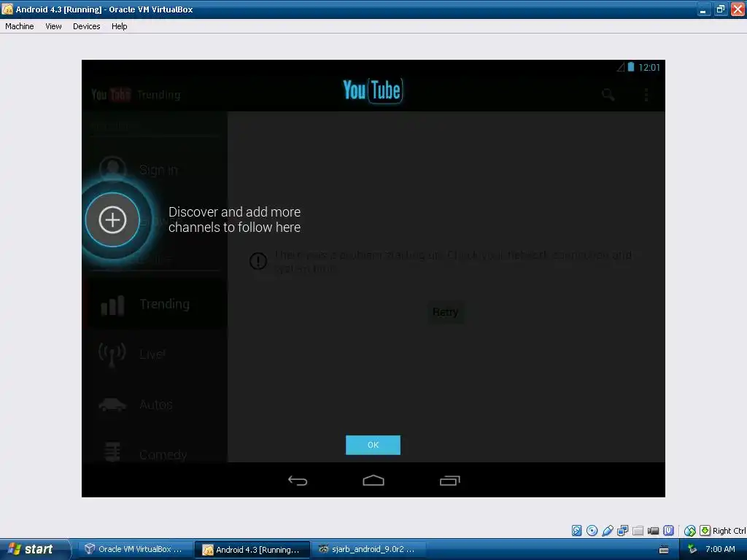Screen dimensions: 747x560
Task: Tap the exclamation error icon
Action: [258, 261]
